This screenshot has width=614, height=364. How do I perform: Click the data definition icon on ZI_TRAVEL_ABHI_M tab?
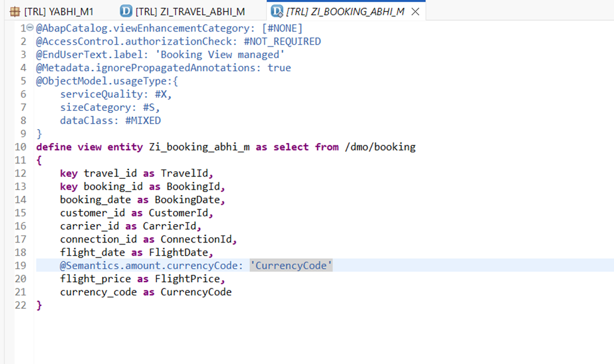coord(126,11)
